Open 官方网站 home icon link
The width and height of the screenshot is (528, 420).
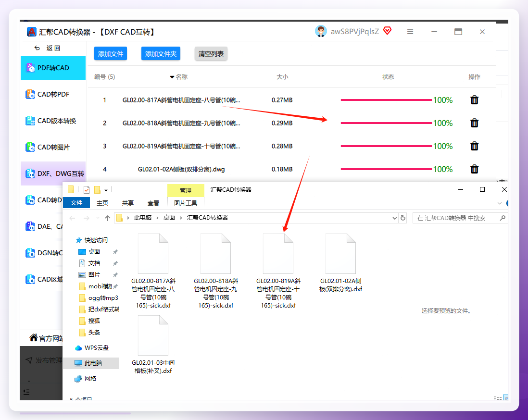pyautogui.click(x=33, y=337)
